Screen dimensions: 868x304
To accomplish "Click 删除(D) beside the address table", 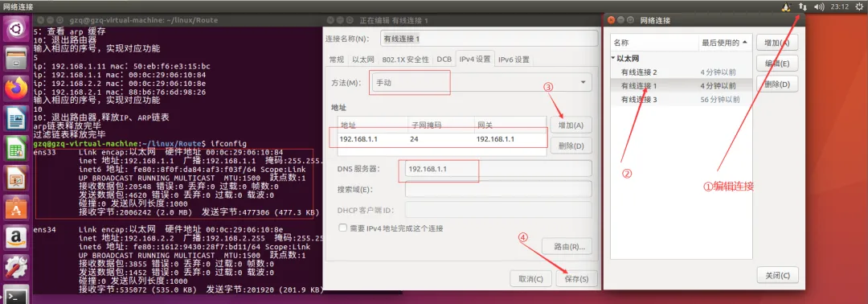I will 571,146.
